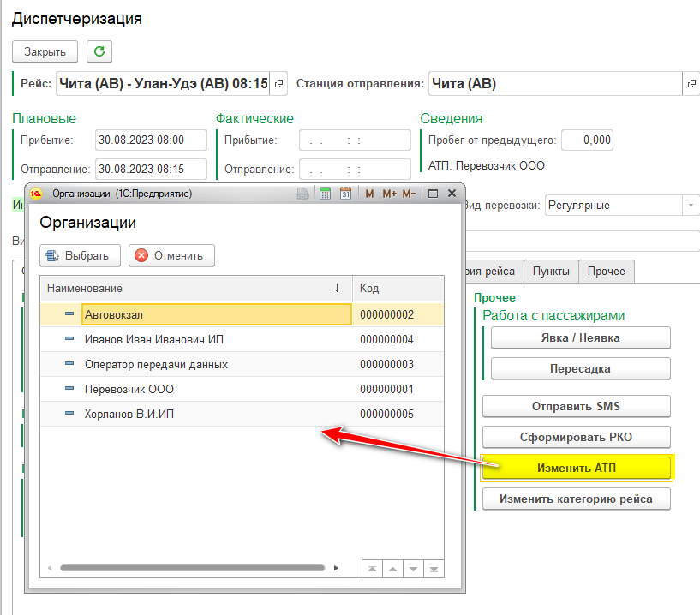Click the horizontal scrollbar in organizations list

(192, 567)
